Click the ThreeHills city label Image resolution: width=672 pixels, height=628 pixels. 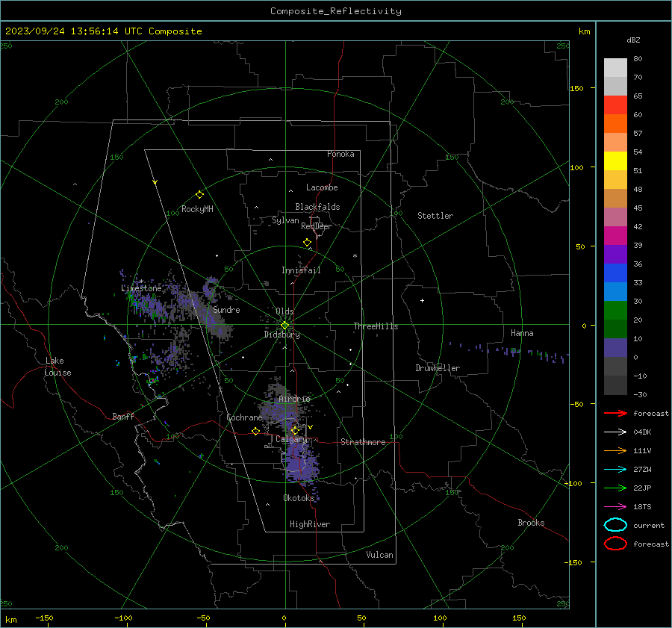[x=376, y=326]
